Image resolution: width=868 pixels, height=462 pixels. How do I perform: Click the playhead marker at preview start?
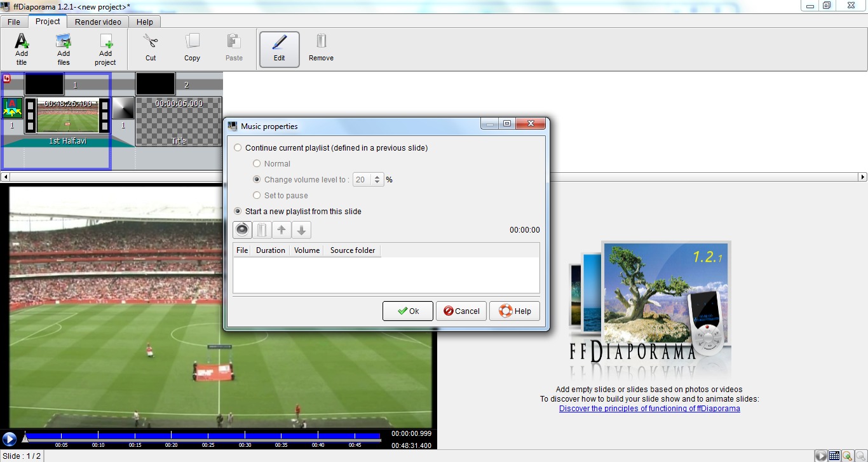click(x=25, y=437)
